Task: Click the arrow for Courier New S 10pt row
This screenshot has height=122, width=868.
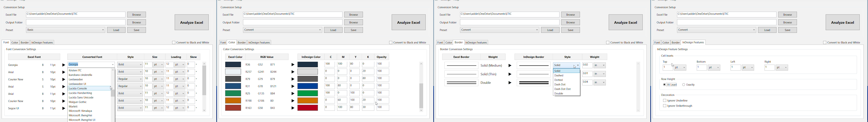Action: (64, 80)
